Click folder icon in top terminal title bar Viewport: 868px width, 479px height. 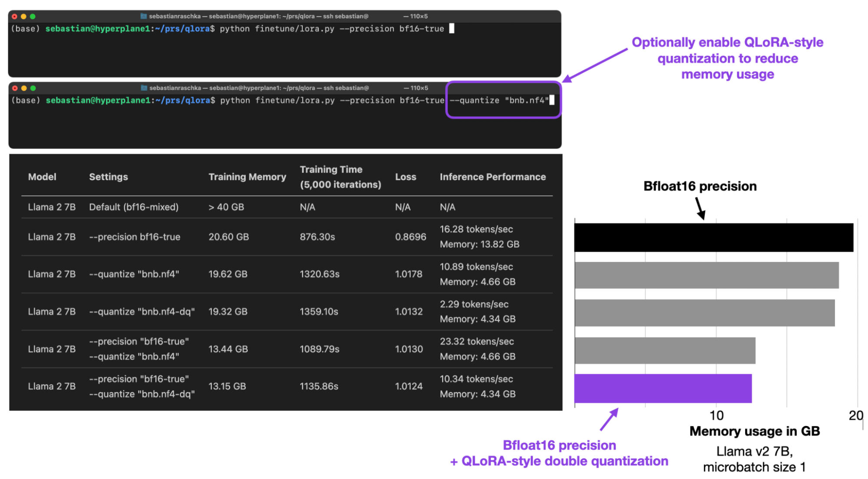pos(143,16)
